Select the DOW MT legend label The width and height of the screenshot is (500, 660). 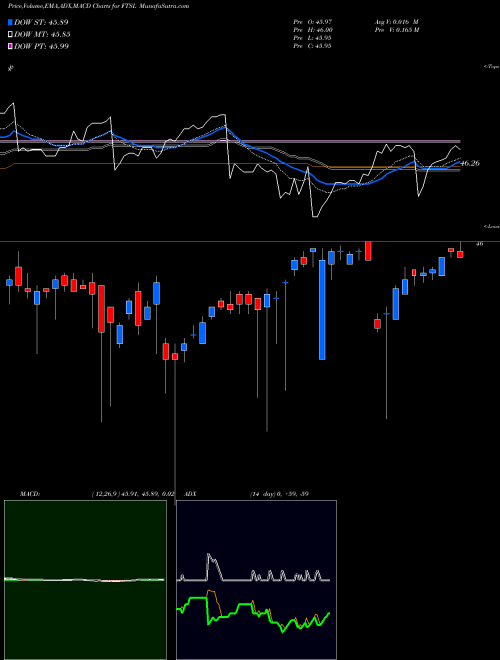point(42,34)
